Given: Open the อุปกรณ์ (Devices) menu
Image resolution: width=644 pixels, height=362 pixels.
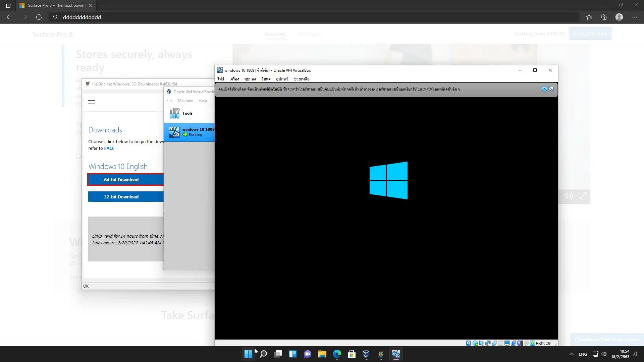Looking at the screenshot, I should pos(282,79).
